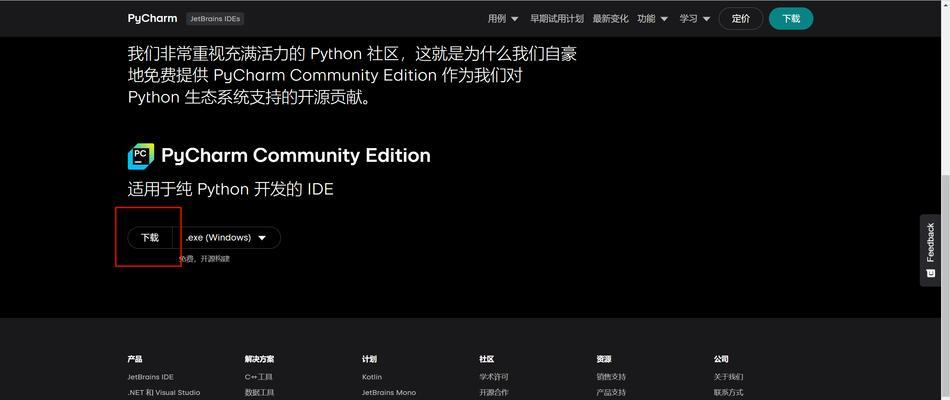Screen dimensions: 950x400
Task: Open the 学术许可 footer link
Action: pos(494,377)
